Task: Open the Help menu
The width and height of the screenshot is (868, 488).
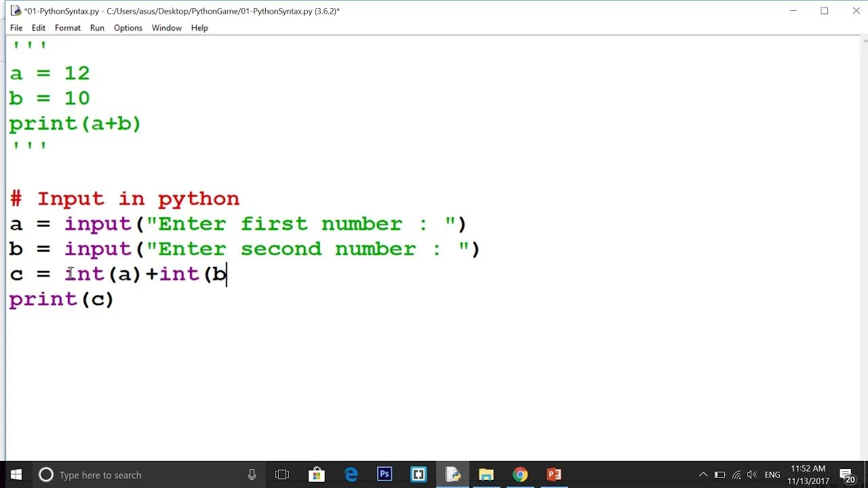Action: 199,28
